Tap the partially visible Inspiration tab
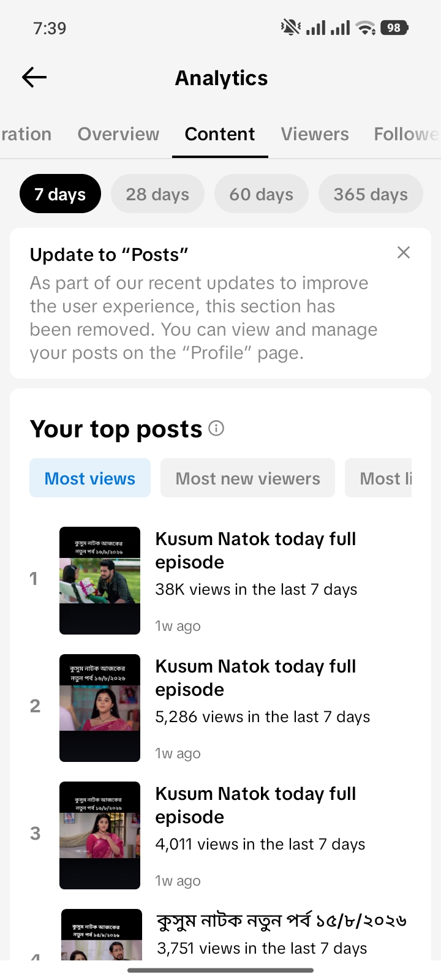This screenshot has height=980, width=441. (x=26, y=134)
